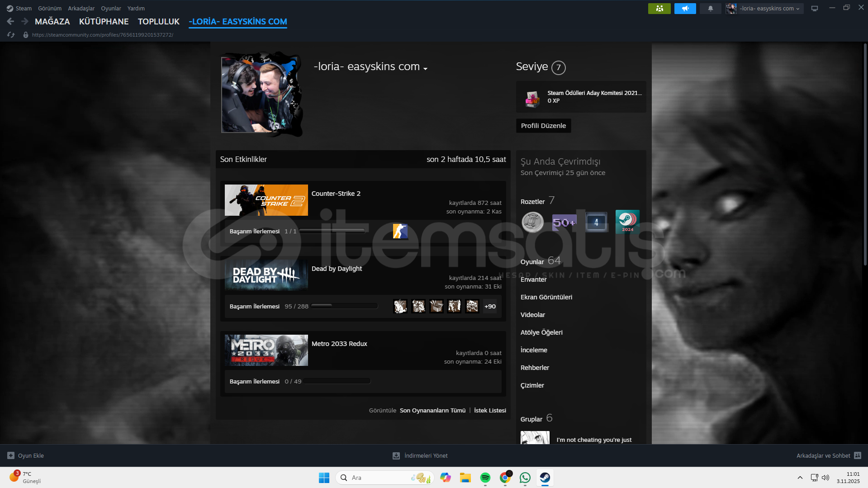Open the notifications bell icon
Viewport: 868px width, 488px height.
pyautogui.click(x=710, y=9)
